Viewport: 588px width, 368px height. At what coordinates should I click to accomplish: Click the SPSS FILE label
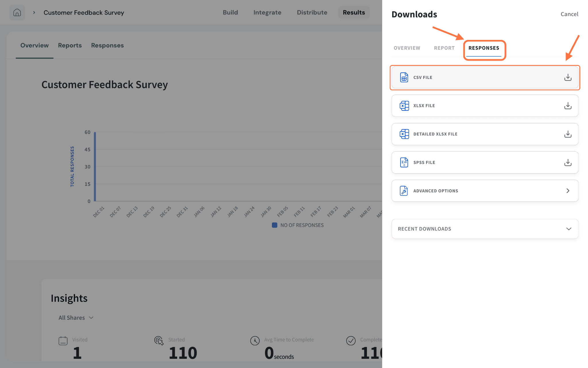pyautogui.click(x=424, y=162)
